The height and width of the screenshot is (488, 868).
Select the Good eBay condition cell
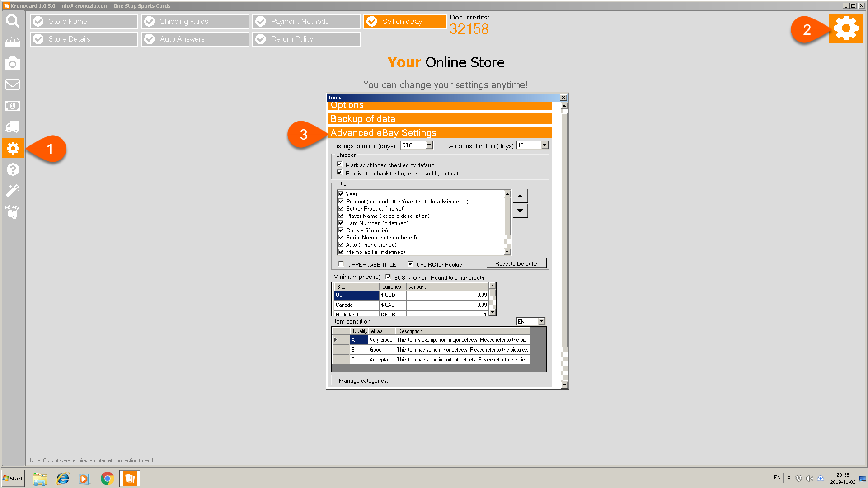[381, 350]
